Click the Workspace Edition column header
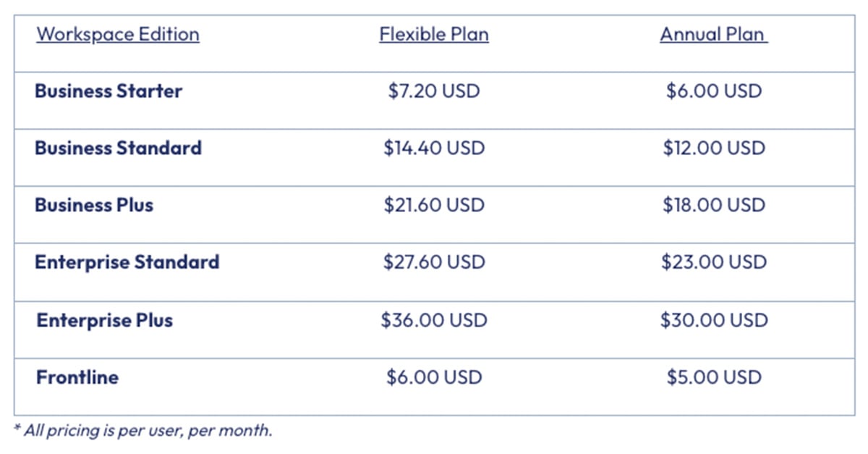The image size is (868, 454). pos(118,34)
